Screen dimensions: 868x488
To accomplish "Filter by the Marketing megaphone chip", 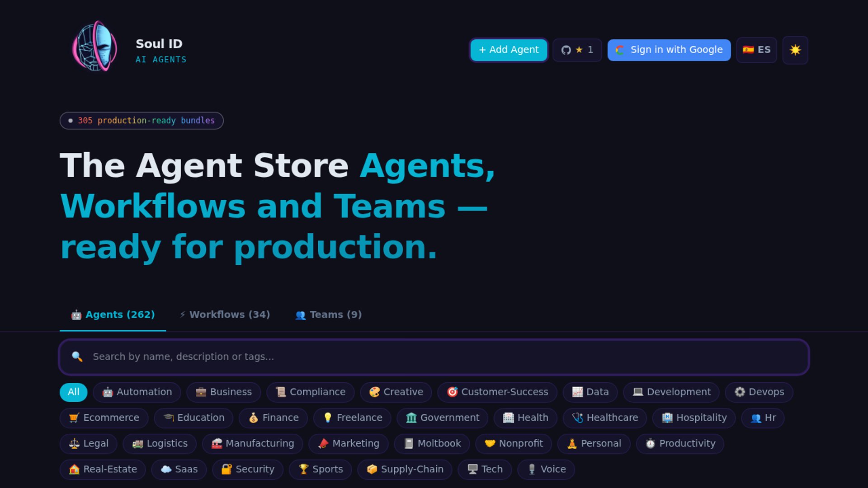I will pos(349,443).
